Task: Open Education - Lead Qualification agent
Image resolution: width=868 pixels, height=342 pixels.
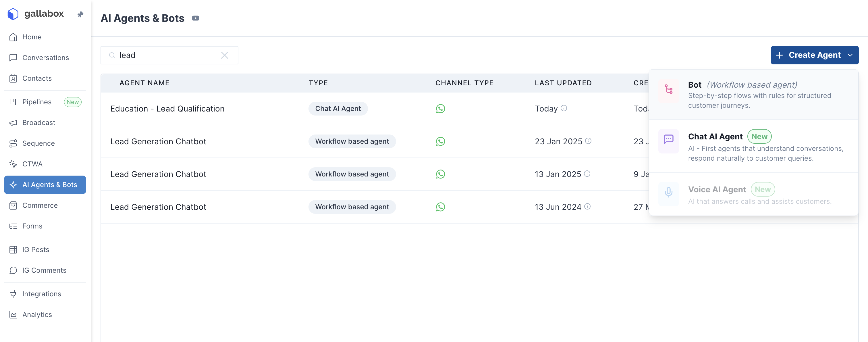Action: pyautogui.click(x=167, y=109)
